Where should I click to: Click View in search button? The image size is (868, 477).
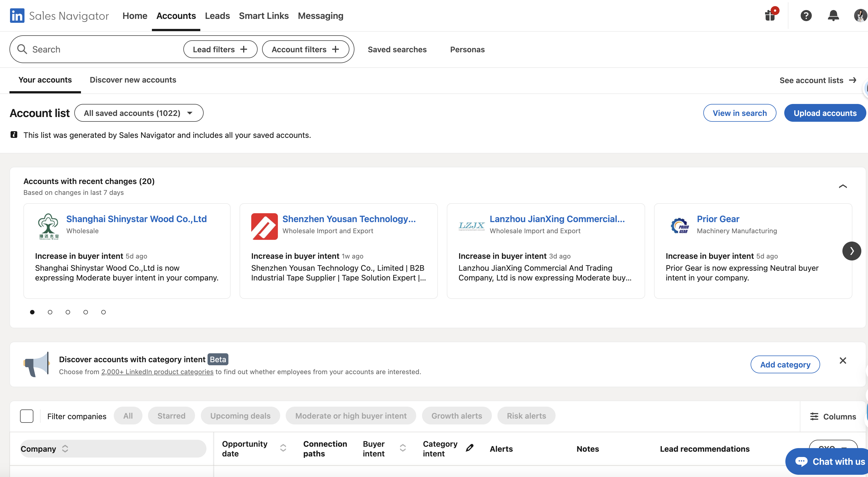click(740, 113)
